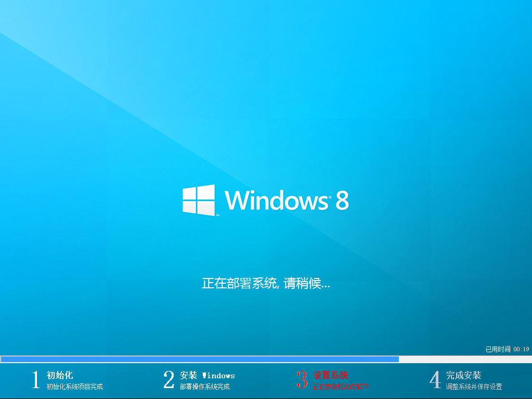Click the elapsed time label '已用时间 00:19'
The image size is (532, 399).
[x=507, y=349]
